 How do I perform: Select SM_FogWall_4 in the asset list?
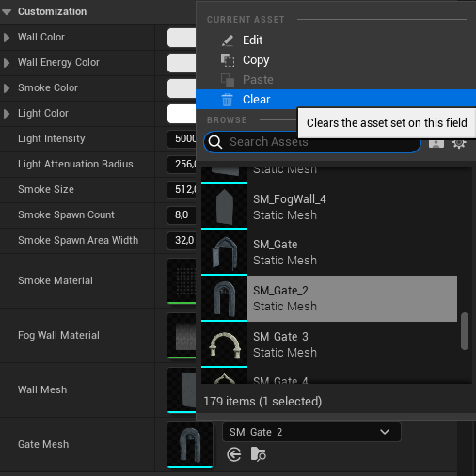coord(329,207)
